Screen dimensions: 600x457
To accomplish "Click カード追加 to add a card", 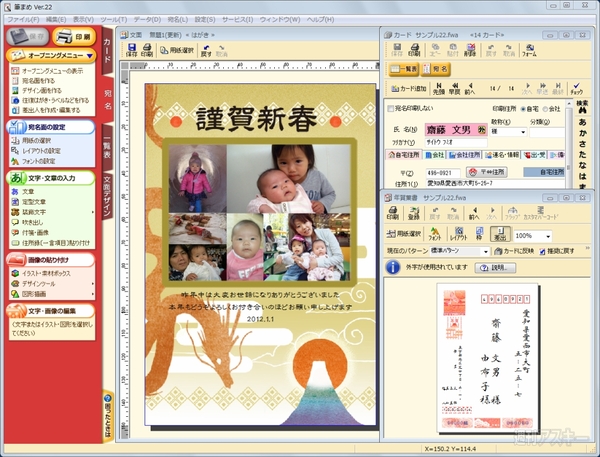I will tap(409, 89).
